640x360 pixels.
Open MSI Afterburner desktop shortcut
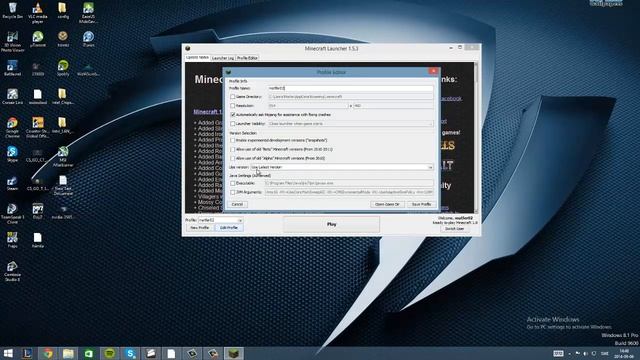point(62,156)
